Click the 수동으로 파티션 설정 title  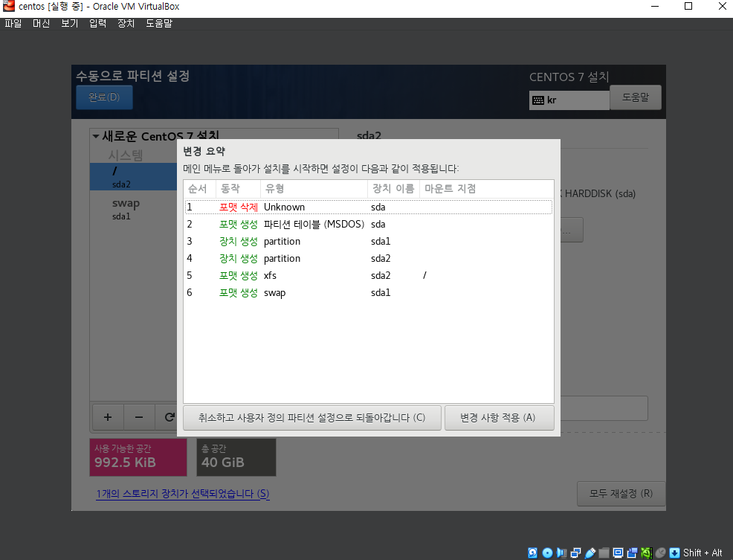pyautogui.click(x=133, y=76)
